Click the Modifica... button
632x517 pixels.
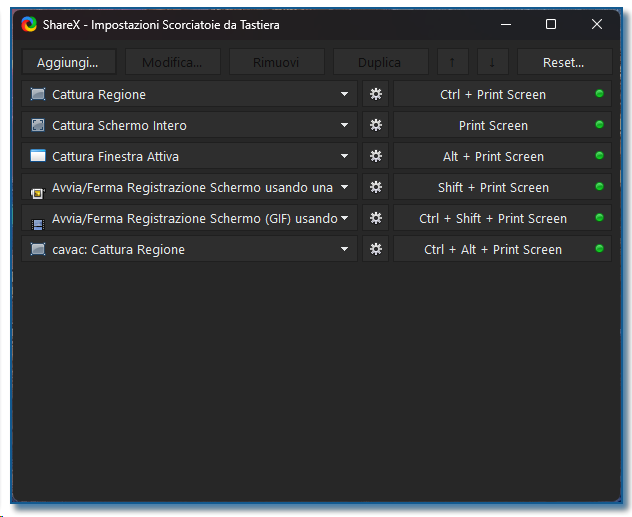click(173, 62)
